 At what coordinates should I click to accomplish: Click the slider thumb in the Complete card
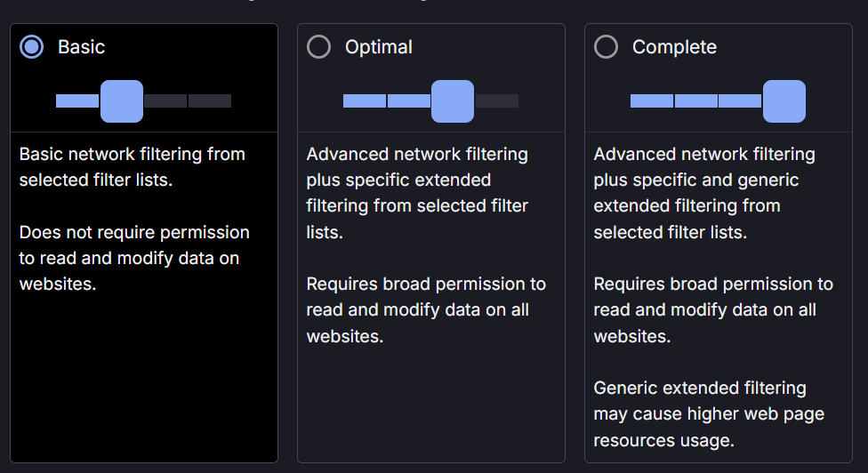pyautogui.click(x=784, y=101)
